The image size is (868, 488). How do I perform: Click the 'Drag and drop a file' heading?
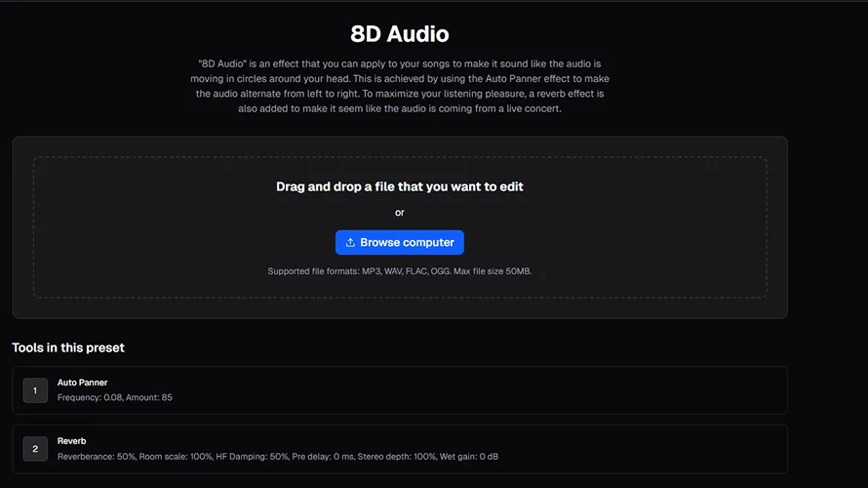[400, 186]
